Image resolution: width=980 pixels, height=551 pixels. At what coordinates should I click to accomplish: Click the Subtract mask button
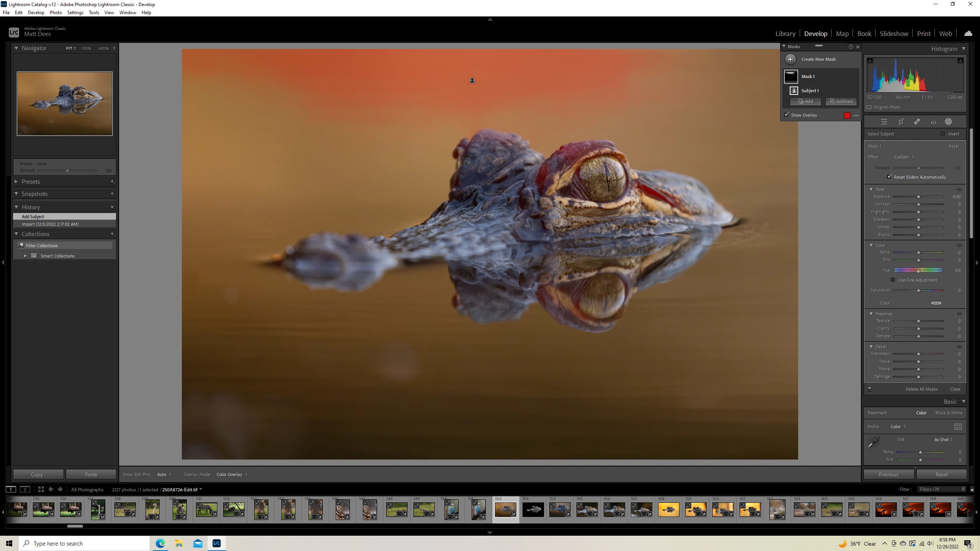[841, 101]
